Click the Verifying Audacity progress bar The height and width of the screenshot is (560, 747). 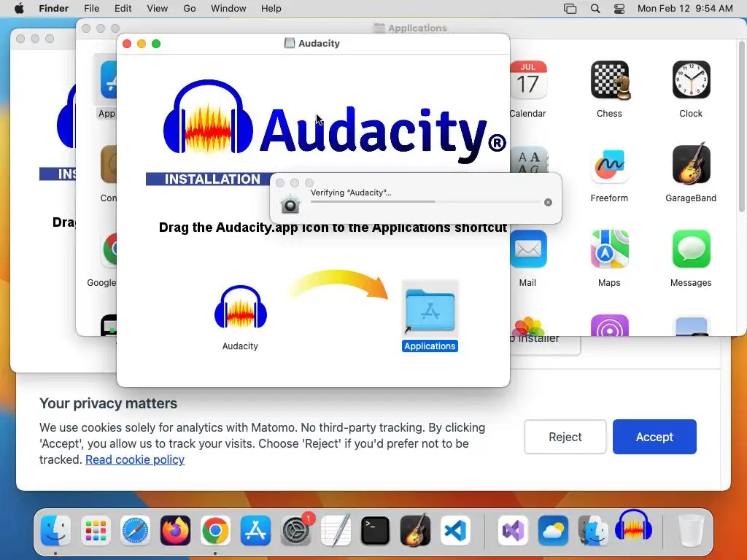(x=425, y=202)
